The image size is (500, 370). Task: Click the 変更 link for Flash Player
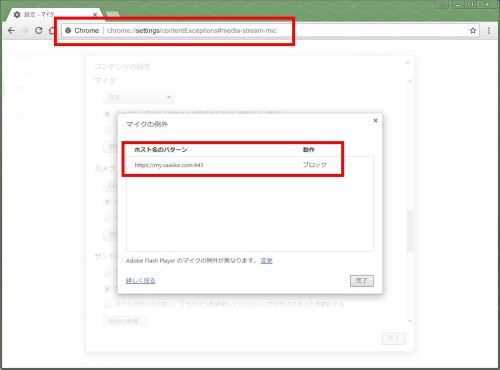[266, 261]
